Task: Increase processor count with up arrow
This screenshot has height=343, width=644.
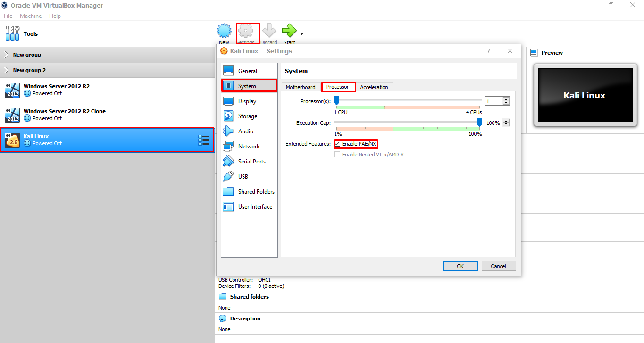Action: [x=506, y=99]
